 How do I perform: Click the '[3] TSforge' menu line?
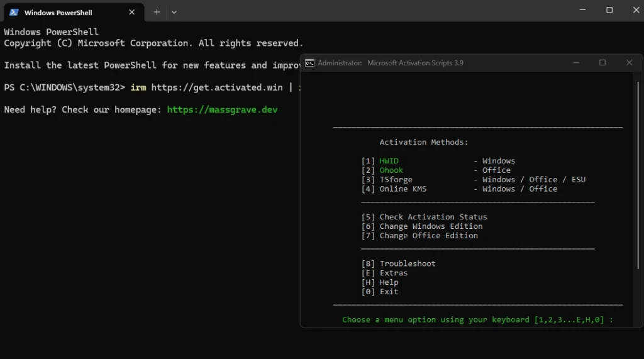474,180
